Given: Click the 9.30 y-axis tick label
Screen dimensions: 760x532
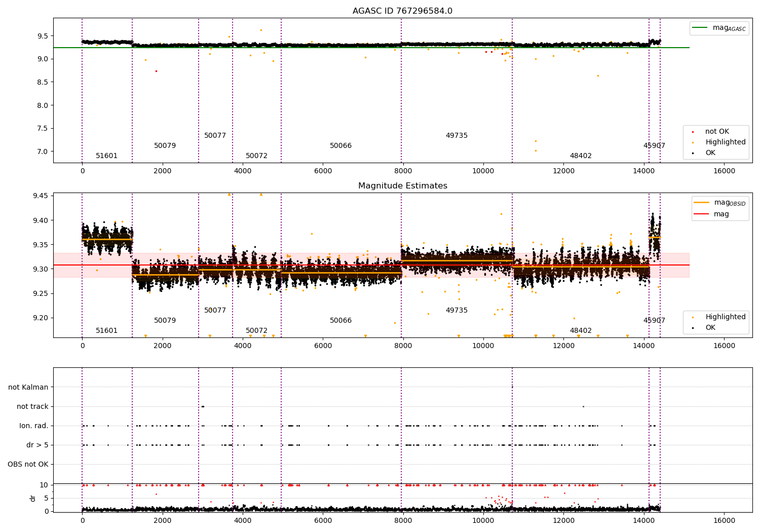Looking at the screenshot, I should click(x=41, y=269).
